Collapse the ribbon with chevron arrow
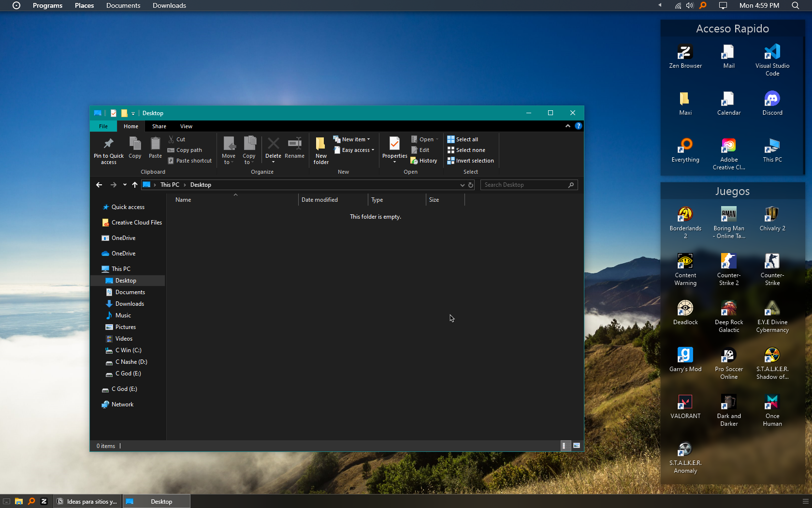 pyautogui.click(x=567, y=126)
